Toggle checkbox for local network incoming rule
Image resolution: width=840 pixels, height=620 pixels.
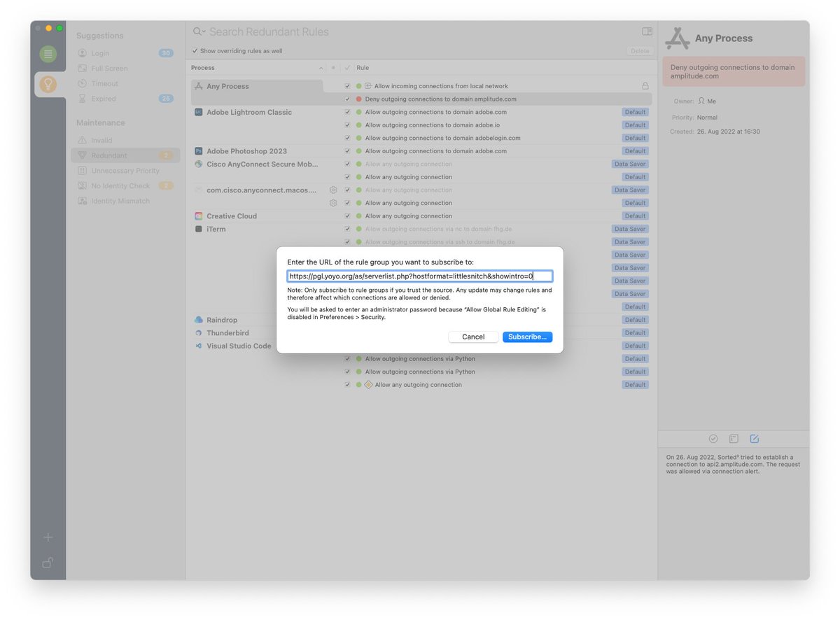(347, 86)
